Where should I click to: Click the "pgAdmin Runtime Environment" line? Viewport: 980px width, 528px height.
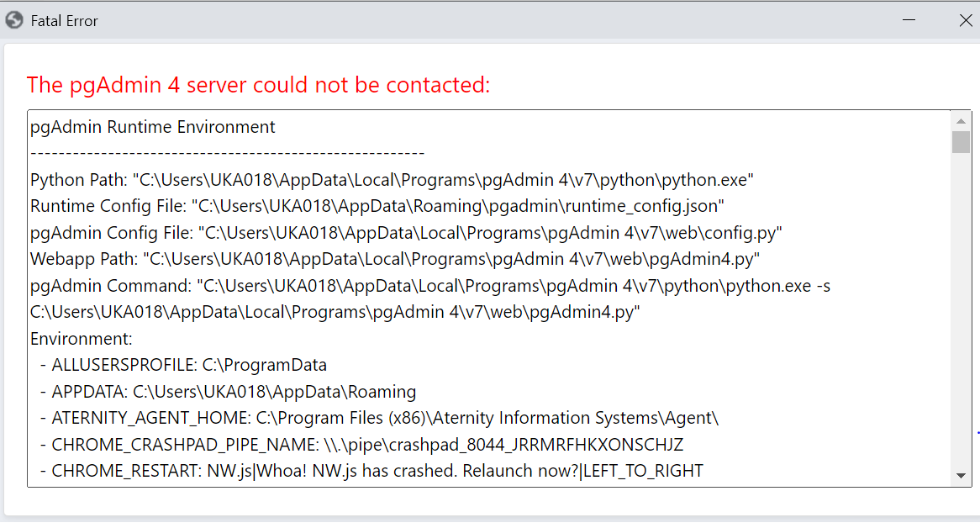pyautogui.click(x=152, y=127)
